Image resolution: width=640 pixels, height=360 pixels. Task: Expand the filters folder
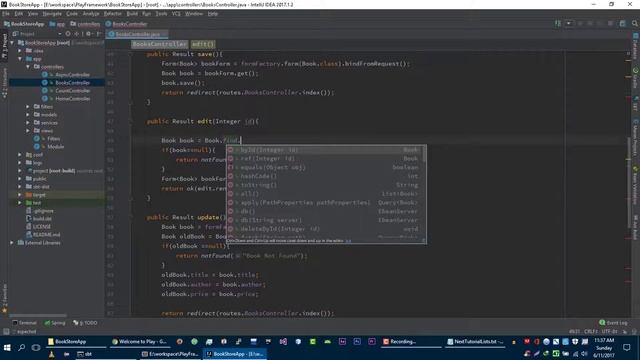[x=28, y=107]
